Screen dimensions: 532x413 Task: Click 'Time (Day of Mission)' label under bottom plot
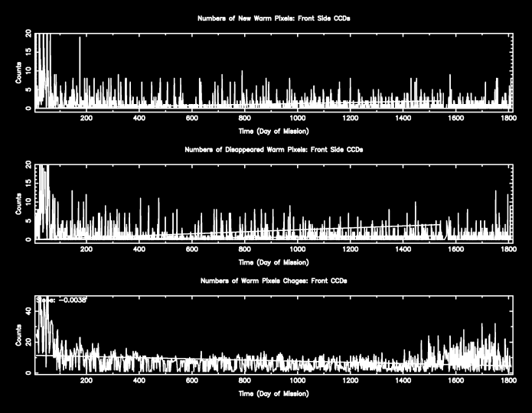274,394
